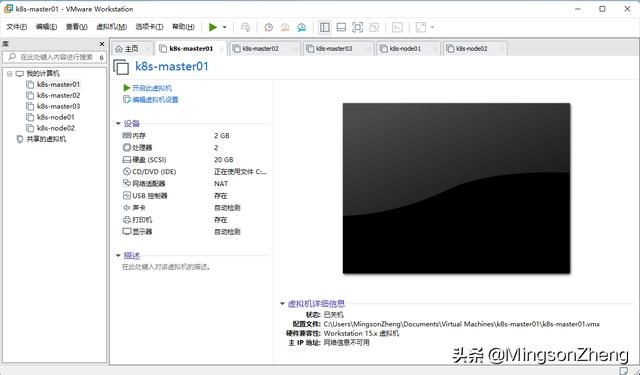Click the 已关机 state text
The width and height of the screenshot is (640, 375).
[333, 315]
